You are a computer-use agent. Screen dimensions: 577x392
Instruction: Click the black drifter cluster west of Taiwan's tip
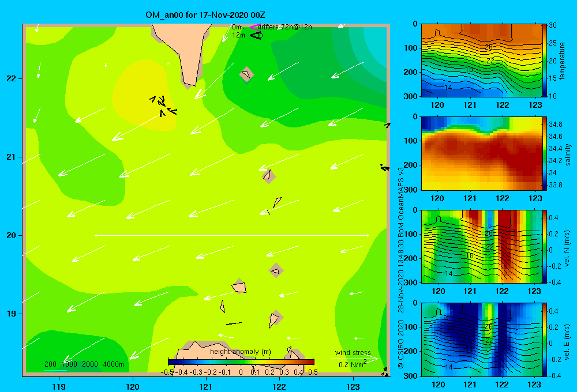point(163,106)
